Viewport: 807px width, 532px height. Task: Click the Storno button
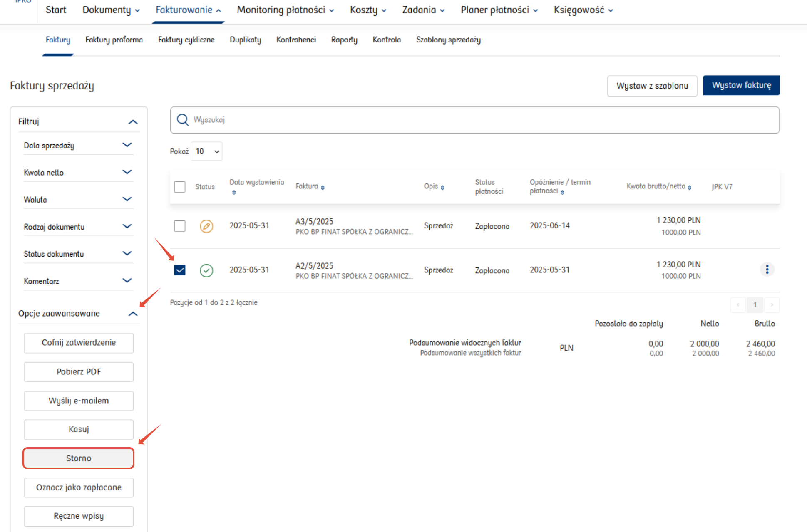[x=79, y=458]
